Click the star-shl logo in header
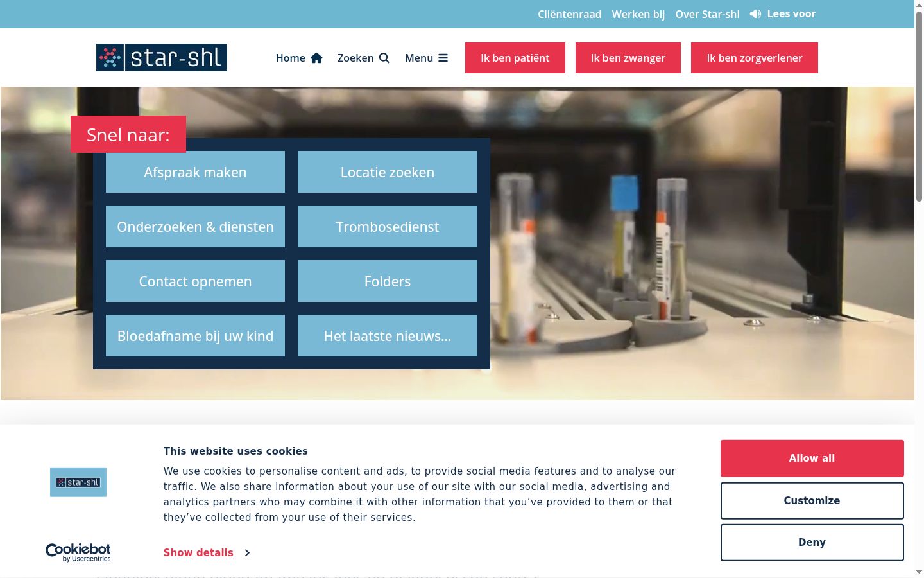The height and width of the screenshot is (578, 924). click(162, 58)
